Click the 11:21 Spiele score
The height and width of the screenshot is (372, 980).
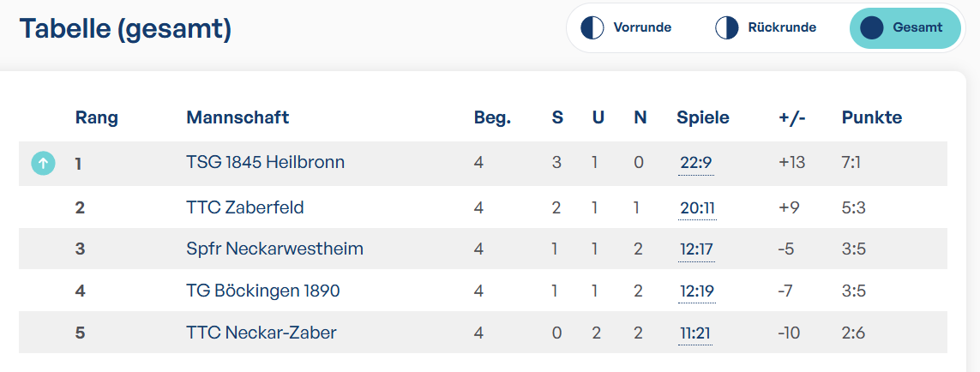(x=694, y=333)
